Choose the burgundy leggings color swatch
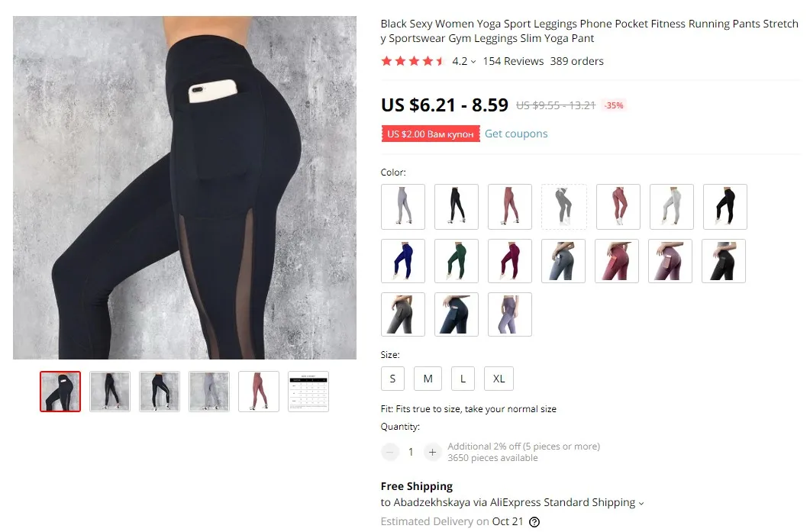This screenshot has height=532, width=810. point(510,261)
